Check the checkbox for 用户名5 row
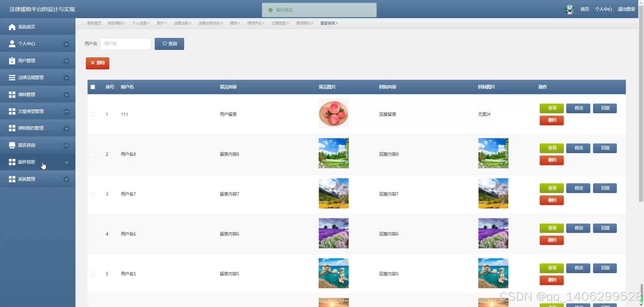Image resolution: width=644 pixels, height=307 pixels. point(93,274)
